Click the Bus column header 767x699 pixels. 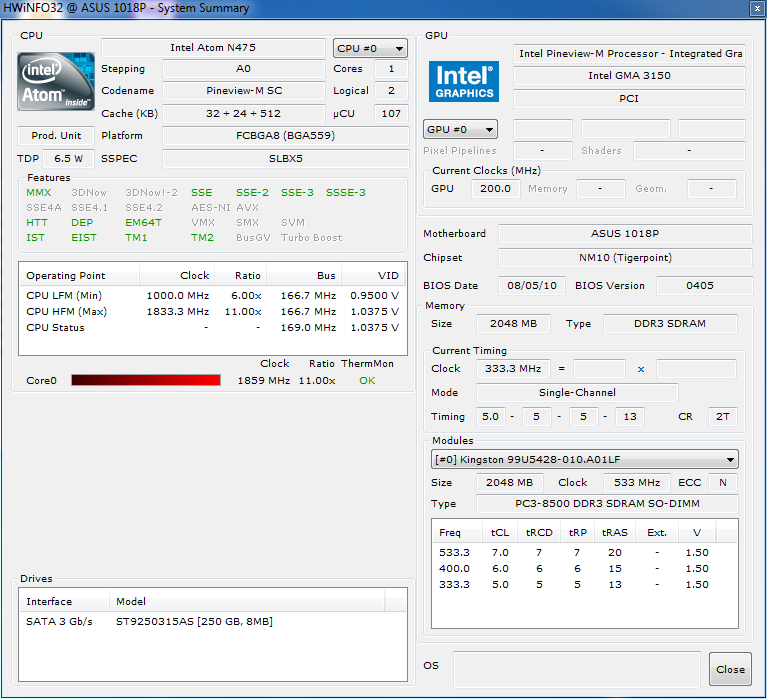[x=304, y=275]
